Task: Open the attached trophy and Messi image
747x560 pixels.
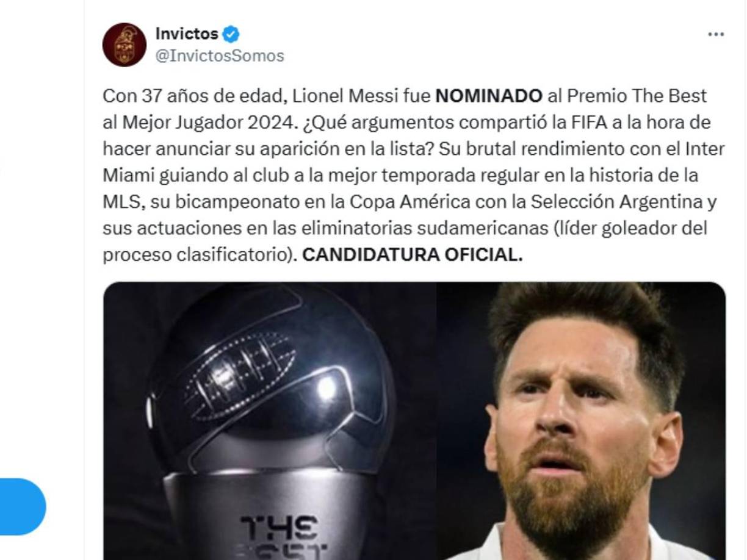Action: pyautogui.click(x=415, y=421)
